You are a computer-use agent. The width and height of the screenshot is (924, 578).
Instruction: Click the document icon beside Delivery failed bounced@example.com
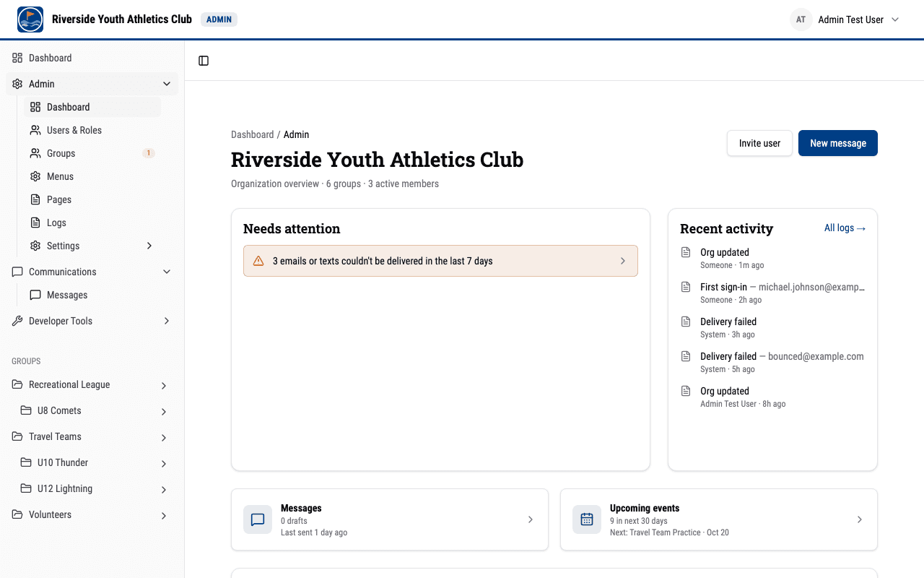pyautogui.click(x=686, y=356)
